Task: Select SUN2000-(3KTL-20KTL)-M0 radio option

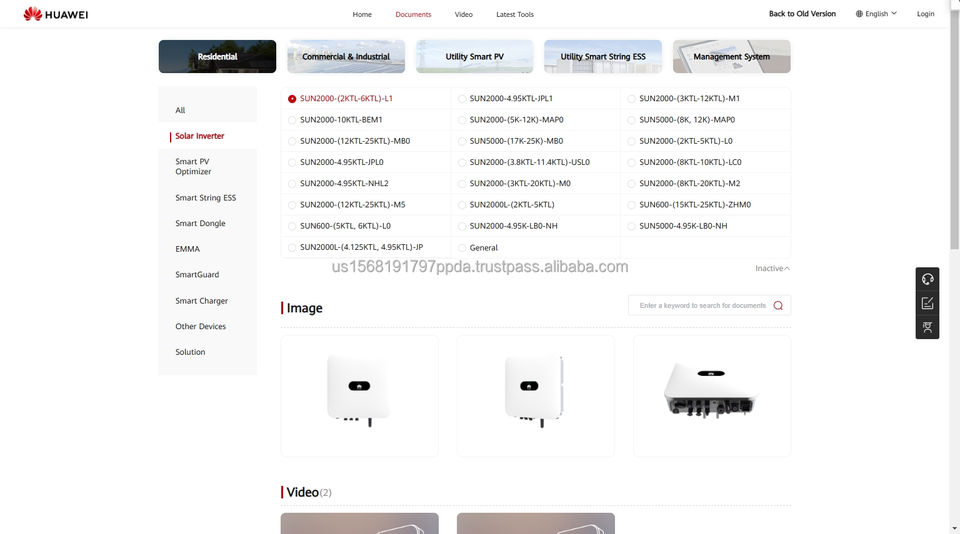Action: click(x=462, y=184)
